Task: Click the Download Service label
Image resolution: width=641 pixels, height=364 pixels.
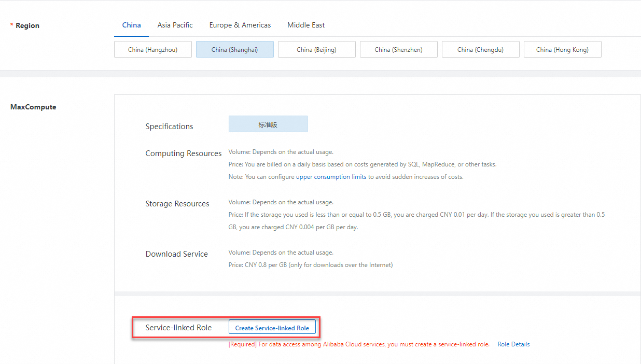Action: (x=177, y=254)
